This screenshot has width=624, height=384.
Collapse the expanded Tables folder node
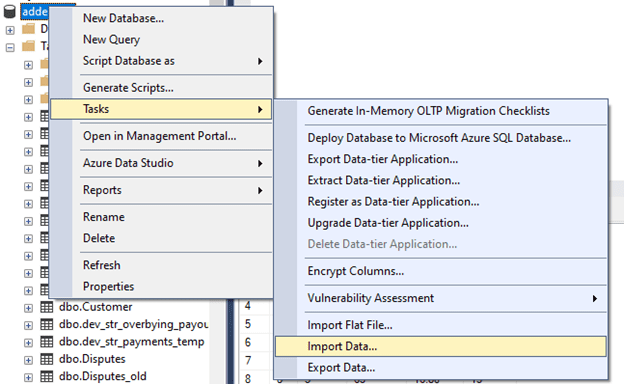[10, 47]
